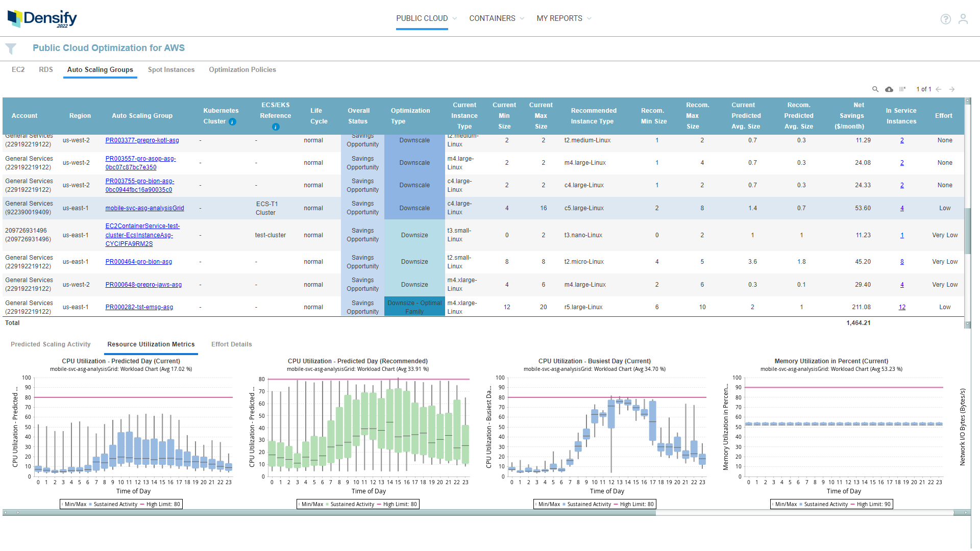Go to next page arrow
Screen dimensions: 980x551
pos(952,89)
